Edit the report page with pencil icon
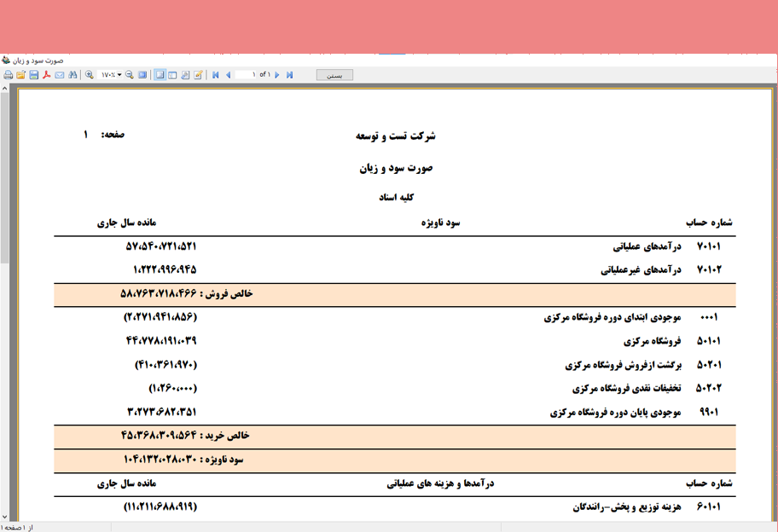Viewport: 778px width, 532px height. 198,75
